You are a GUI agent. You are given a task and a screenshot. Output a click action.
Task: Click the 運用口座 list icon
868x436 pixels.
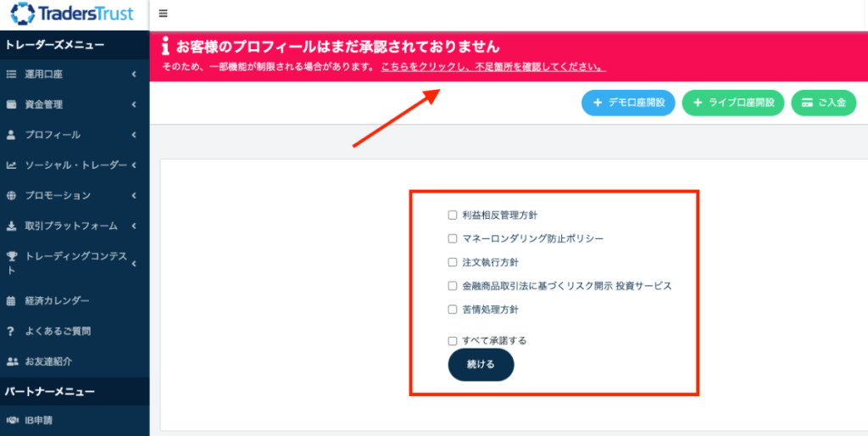[12, 75]
